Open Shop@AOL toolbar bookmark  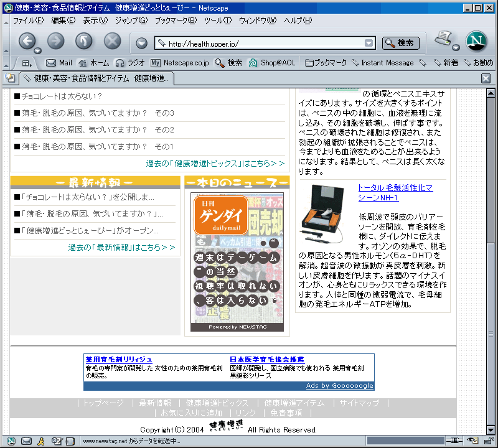click(x=272, y=63)
